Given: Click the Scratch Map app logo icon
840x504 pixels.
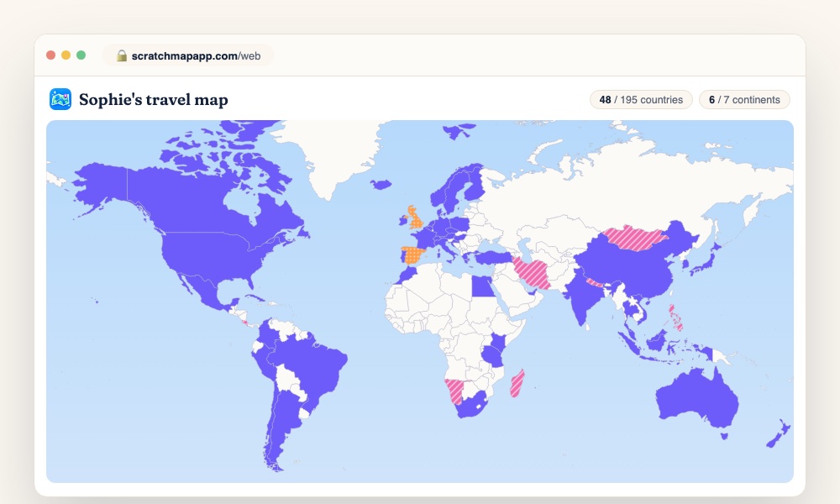Looking at the screenshot, I should point(60,99).
